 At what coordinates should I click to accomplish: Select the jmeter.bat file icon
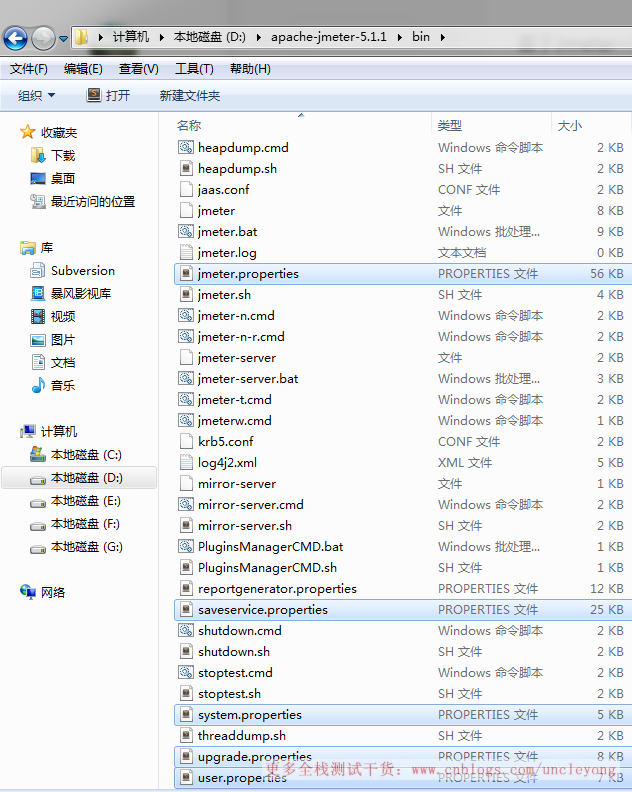tap(186, 231)
